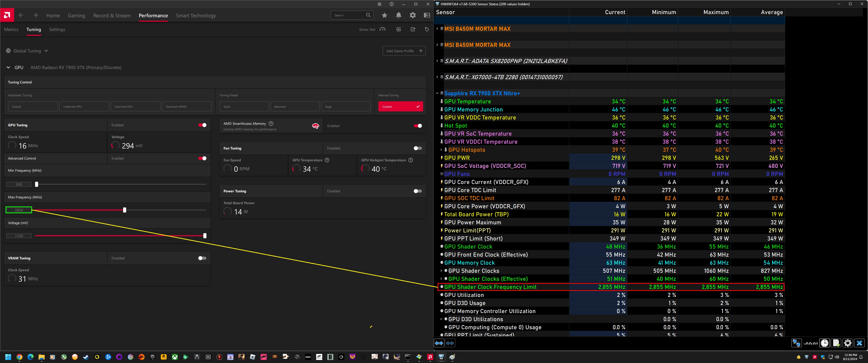Expand S.M.A.R.T. ADATA SX8200PNP group
This screenshot has width=868, height=363.
437,61
